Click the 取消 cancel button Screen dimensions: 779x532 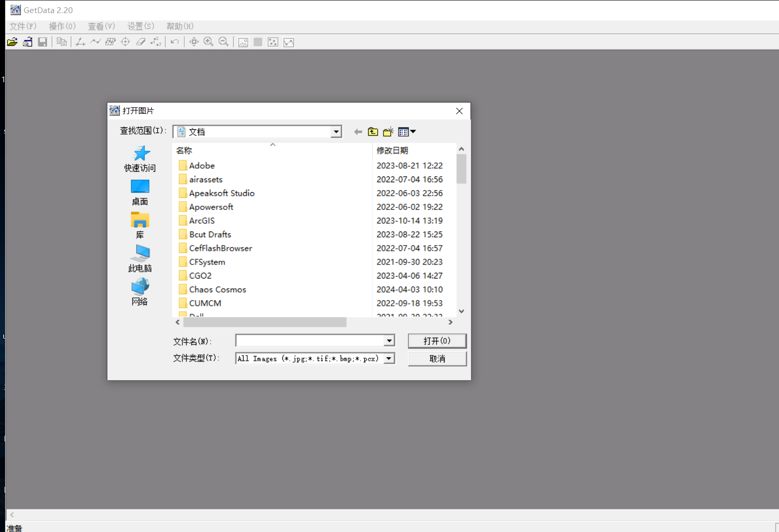pyautogui.click(x=437, y=359)
